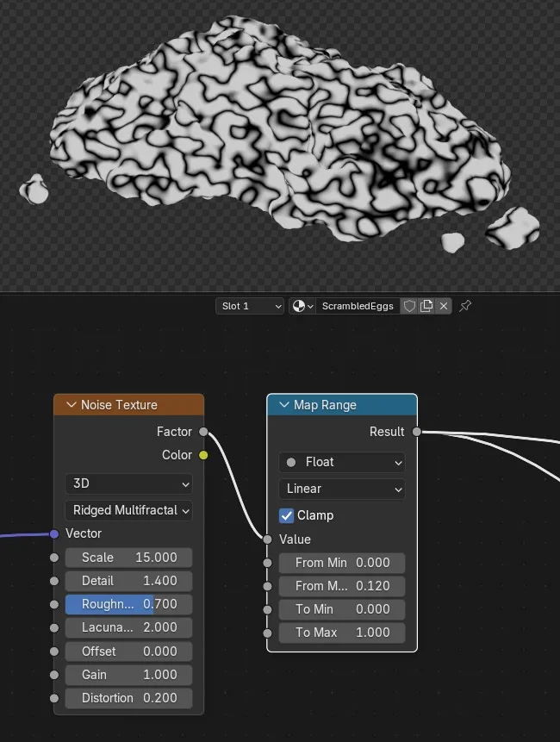Open the 3D dimensions dropdown
Screen dimensions: 560x742
point(128,483)
